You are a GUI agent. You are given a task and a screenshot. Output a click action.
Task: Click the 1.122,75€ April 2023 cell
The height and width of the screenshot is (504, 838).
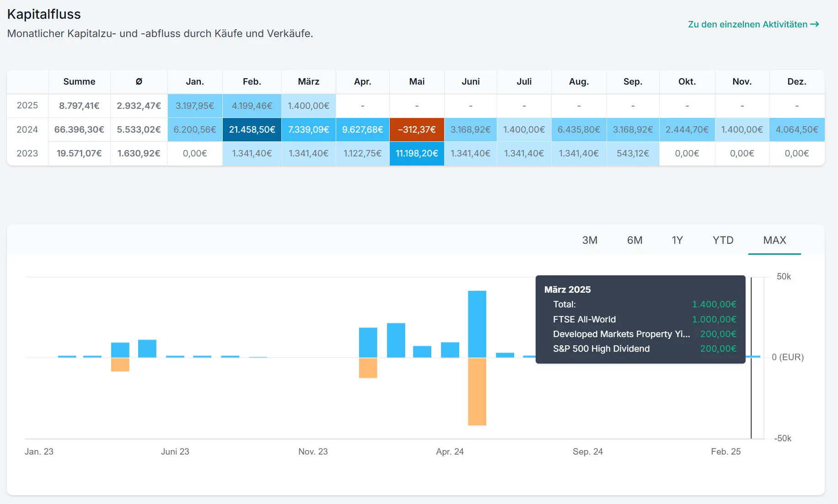click(363, 153)
